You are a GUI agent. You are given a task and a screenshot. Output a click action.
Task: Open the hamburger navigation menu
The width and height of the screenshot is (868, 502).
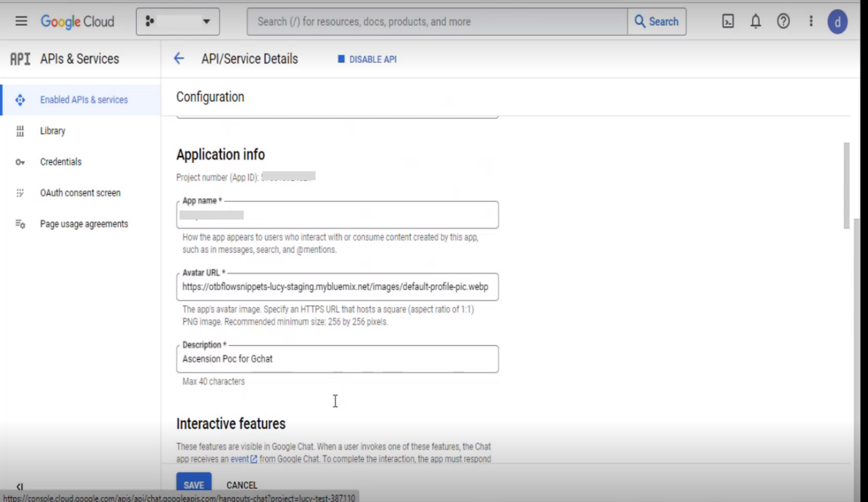(x=21, y=21)
